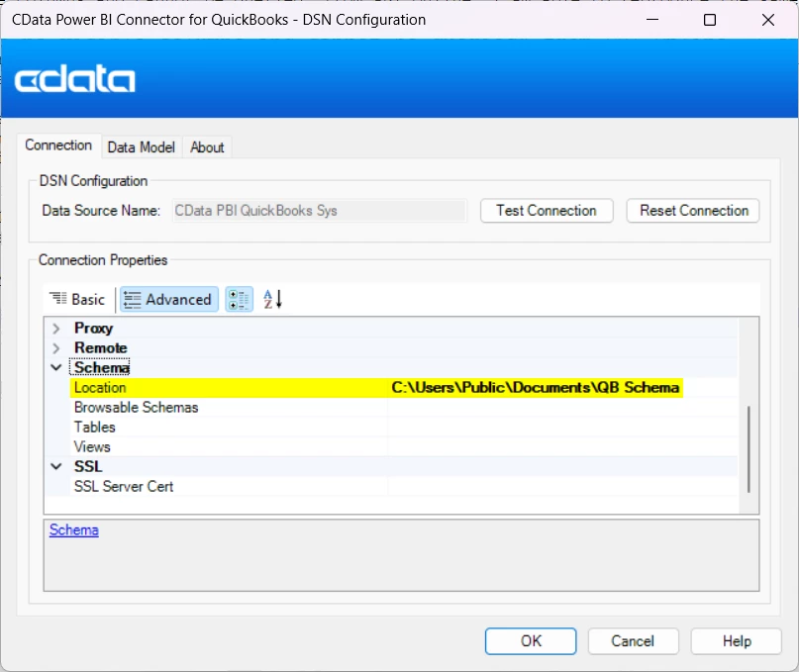
Task: Switch to Basic properties view
Action: coord(77,300)
